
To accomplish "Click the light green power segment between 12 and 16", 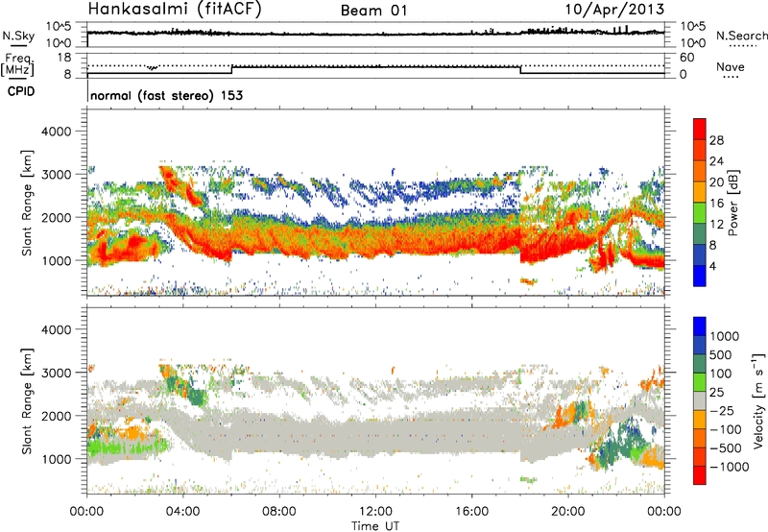I will point(700,212).
